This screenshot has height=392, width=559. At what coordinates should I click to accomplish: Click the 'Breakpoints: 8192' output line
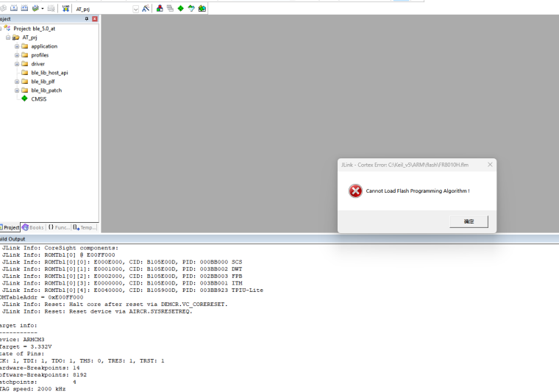(43, 375)
